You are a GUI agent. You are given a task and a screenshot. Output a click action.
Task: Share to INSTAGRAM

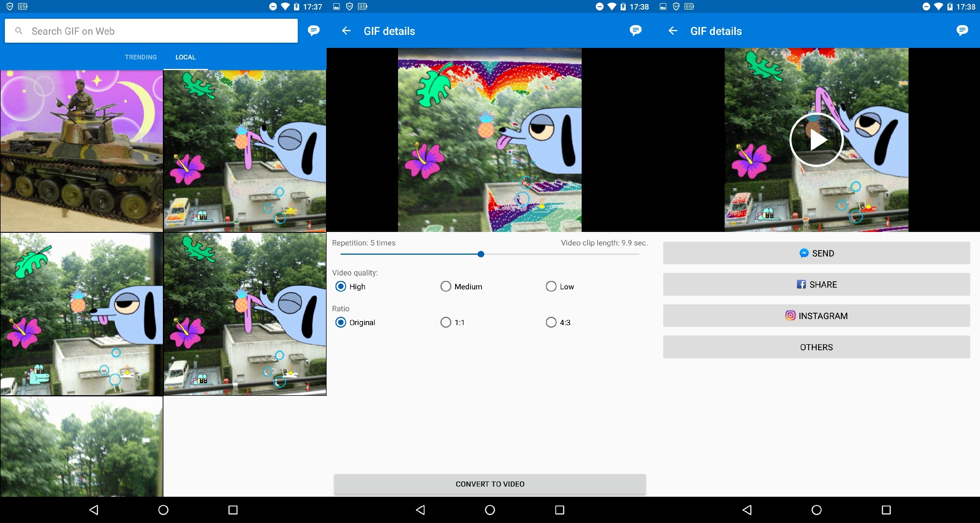pyautogui.click(x=816, y=316)
